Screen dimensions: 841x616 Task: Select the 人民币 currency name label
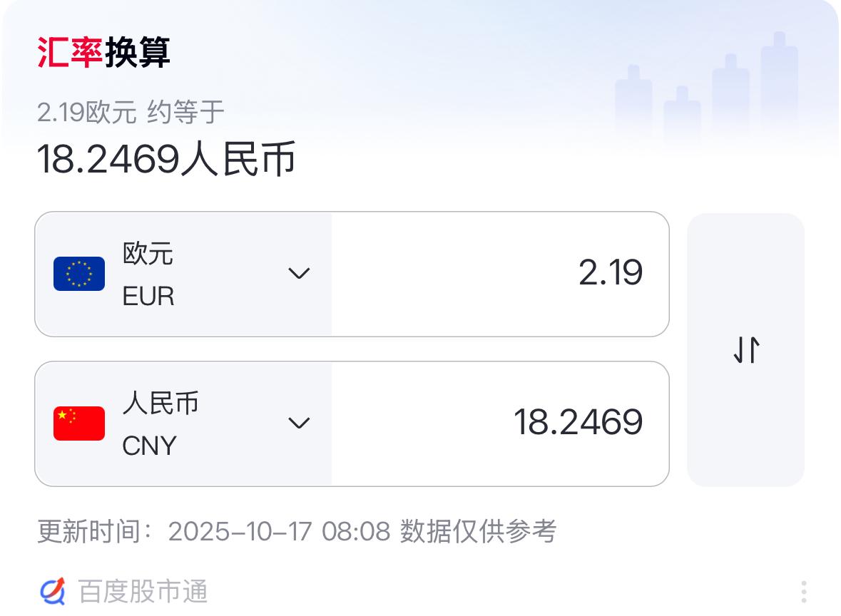click(x=160, y=404)
